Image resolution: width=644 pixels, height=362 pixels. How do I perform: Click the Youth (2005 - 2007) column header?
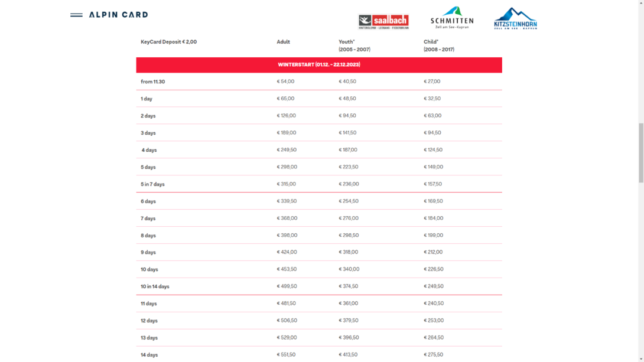354,45
